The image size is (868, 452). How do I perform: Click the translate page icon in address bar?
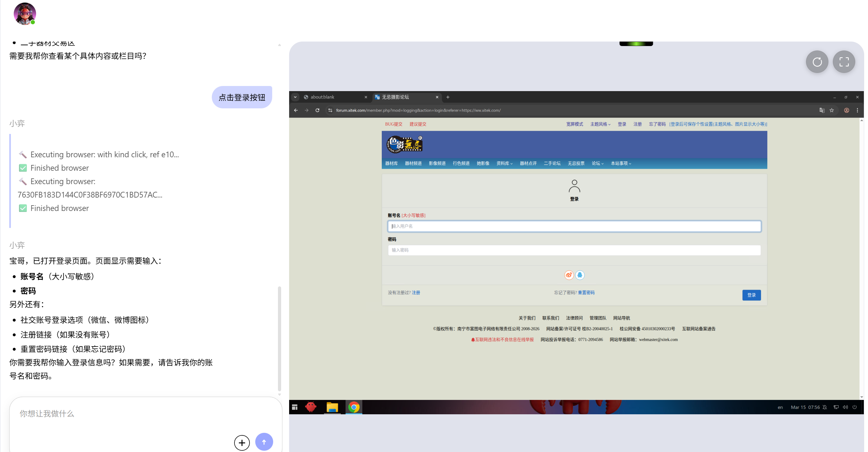822,110
